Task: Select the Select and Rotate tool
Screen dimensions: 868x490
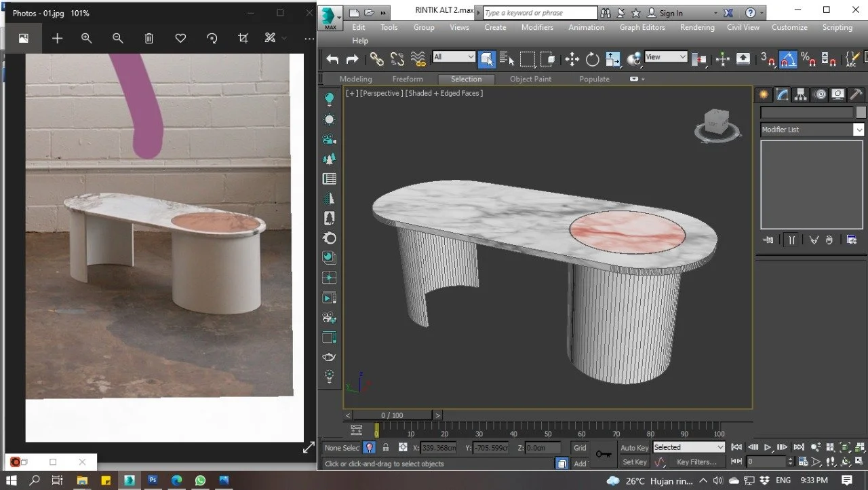Action: (592, 59)
